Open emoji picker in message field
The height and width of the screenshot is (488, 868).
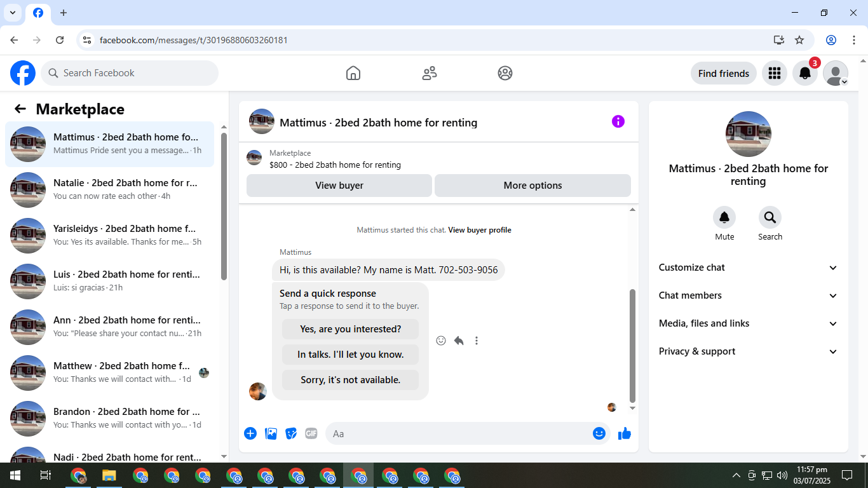pos(599,433)
